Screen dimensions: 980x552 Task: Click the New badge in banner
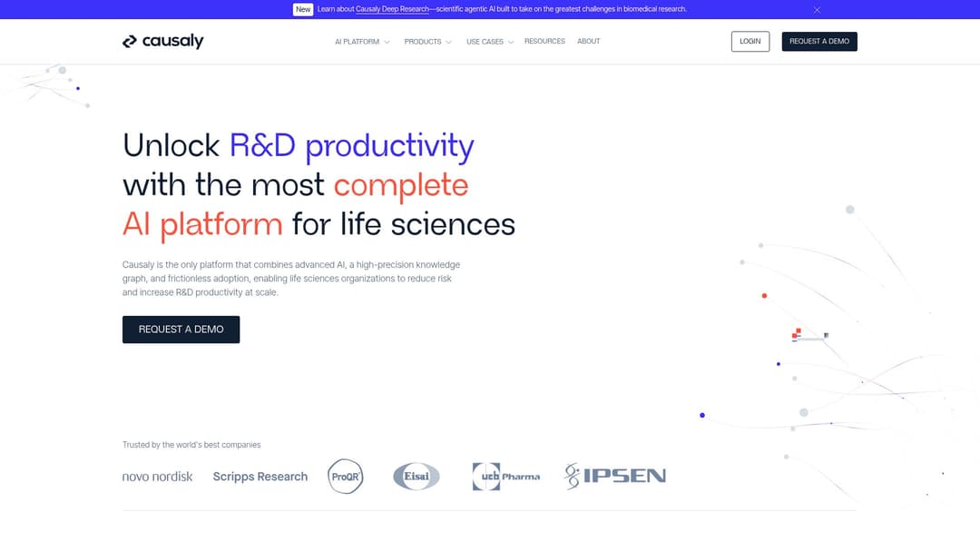[303, 9]
